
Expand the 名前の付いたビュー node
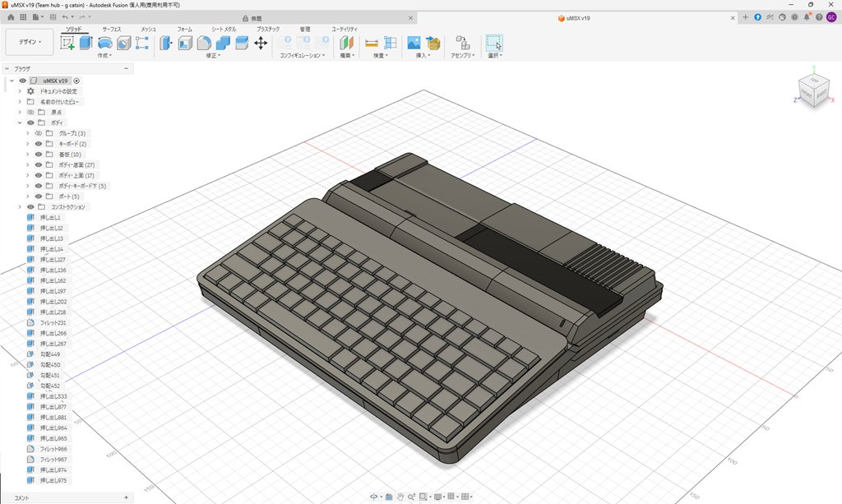(20, 101)
